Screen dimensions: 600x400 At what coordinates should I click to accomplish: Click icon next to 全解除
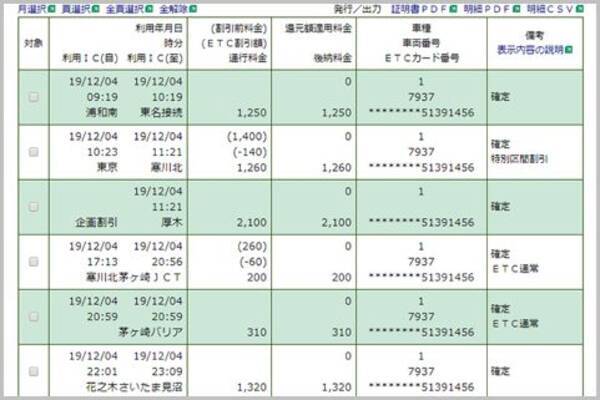(x=193, y=8)
